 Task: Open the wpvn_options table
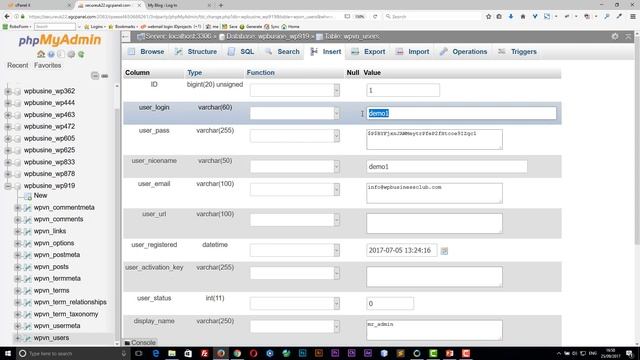pos(54,243)
